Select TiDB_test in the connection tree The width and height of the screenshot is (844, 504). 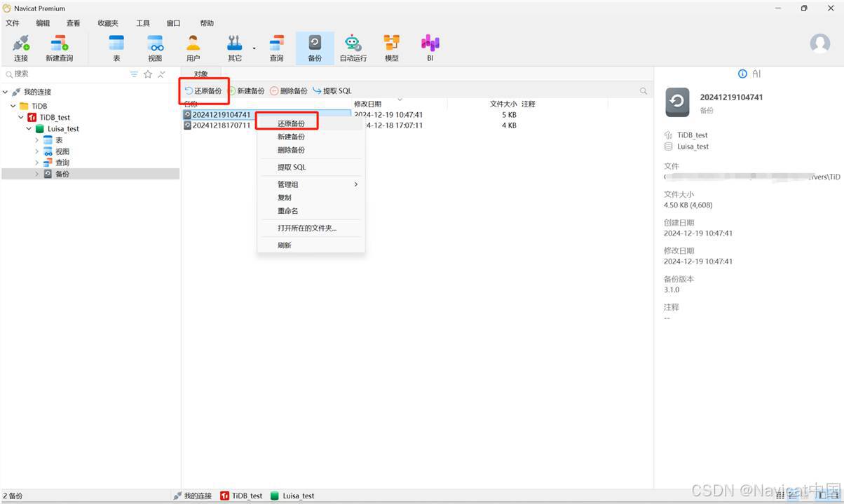tap(55, 117)
